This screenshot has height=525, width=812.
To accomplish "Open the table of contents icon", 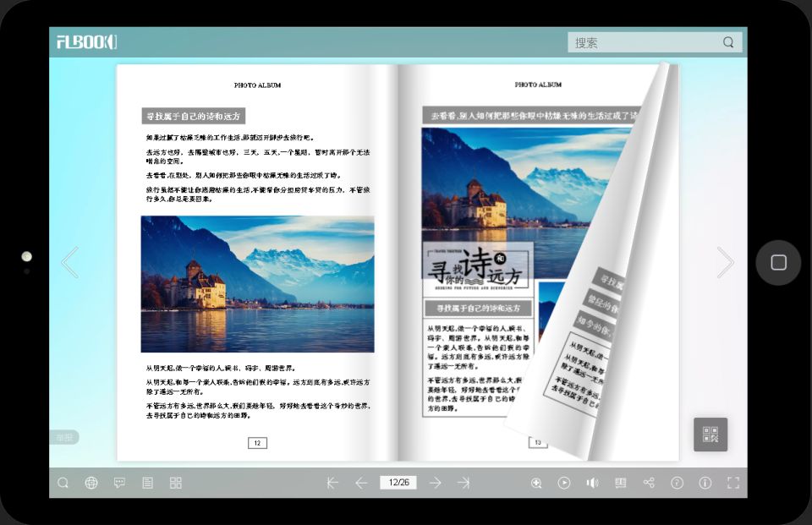I will point(147,483).
